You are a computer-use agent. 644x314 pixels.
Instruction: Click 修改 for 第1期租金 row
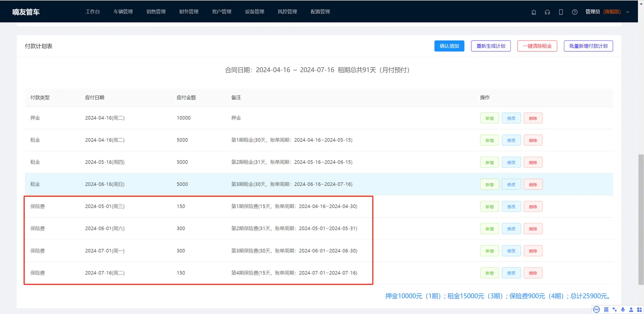point(511,140)
